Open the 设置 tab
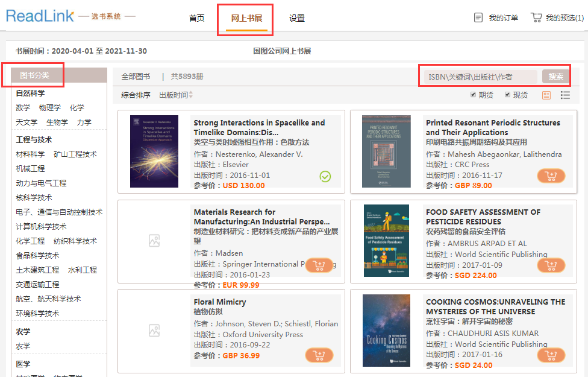The image size is (588, 377). tap(297, 18)
